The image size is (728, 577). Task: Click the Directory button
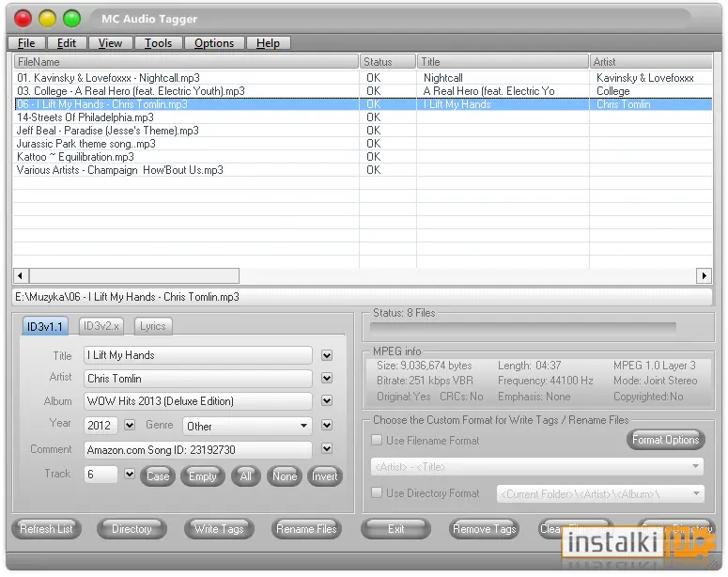(132, 529)
